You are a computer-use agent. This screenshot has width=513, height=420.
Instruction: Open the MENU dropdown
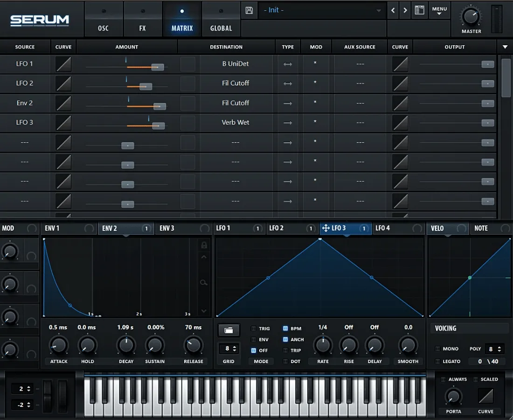(x=439, y=10)
